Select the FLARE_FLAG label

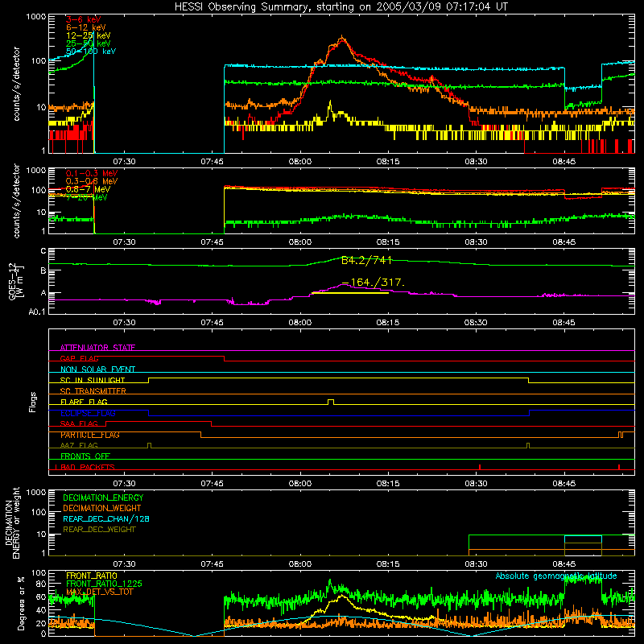tap(84, 402)
